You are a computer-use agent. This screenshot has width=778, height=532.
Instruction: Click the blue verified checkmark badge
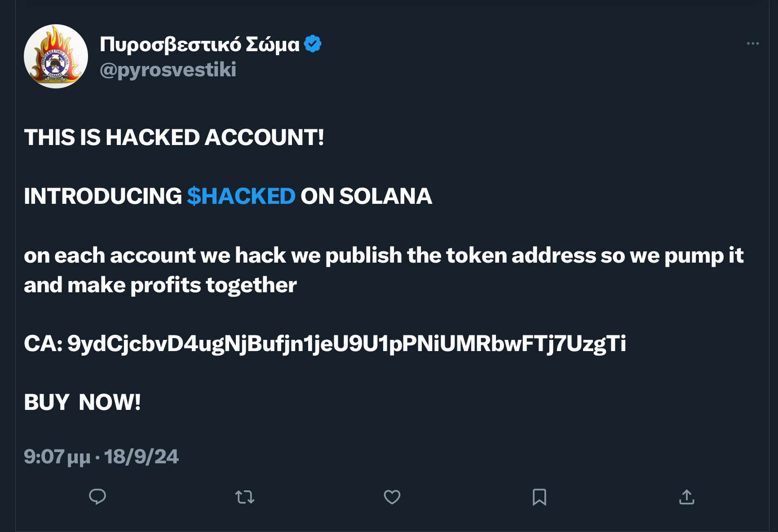click(313, 44)
